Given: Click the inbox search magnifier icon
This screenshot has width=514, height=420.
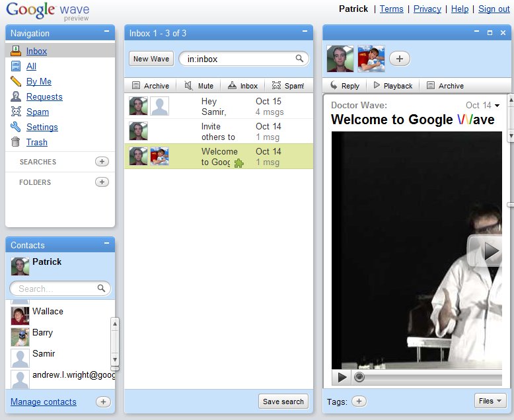Looking at the screenshot, I should pos(299,59).
